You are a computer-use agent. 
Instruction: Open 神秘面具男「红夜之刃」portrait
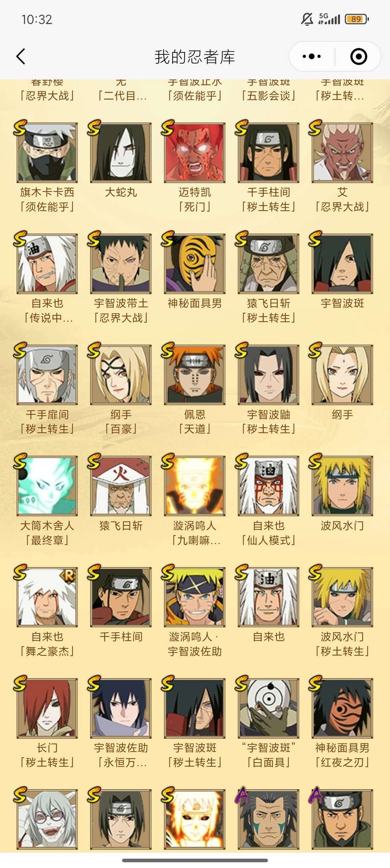point(342,708)
